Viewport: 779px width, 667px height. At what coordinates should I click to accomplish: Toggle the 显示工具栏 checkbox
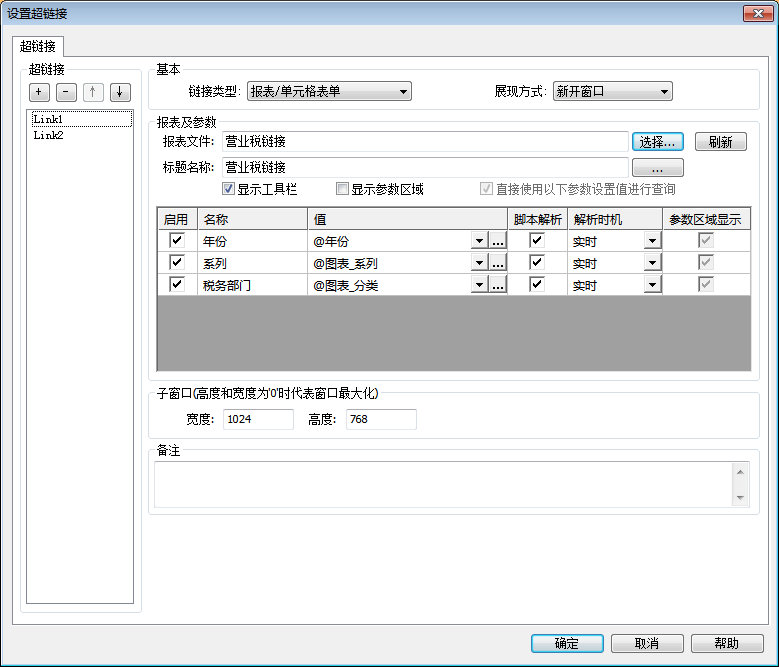click(x=228, y=189)
